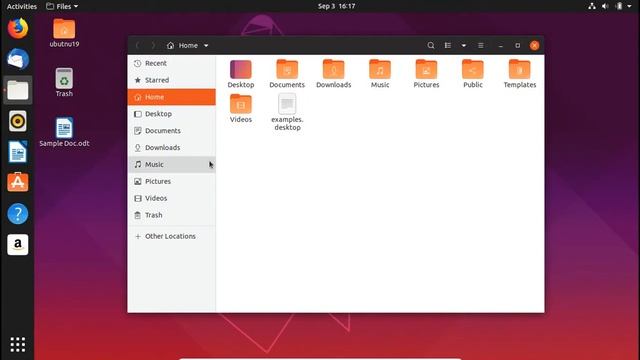
Task: Open the Pictures folder icon
Action: pyautogui.click(x=426, y=70)
